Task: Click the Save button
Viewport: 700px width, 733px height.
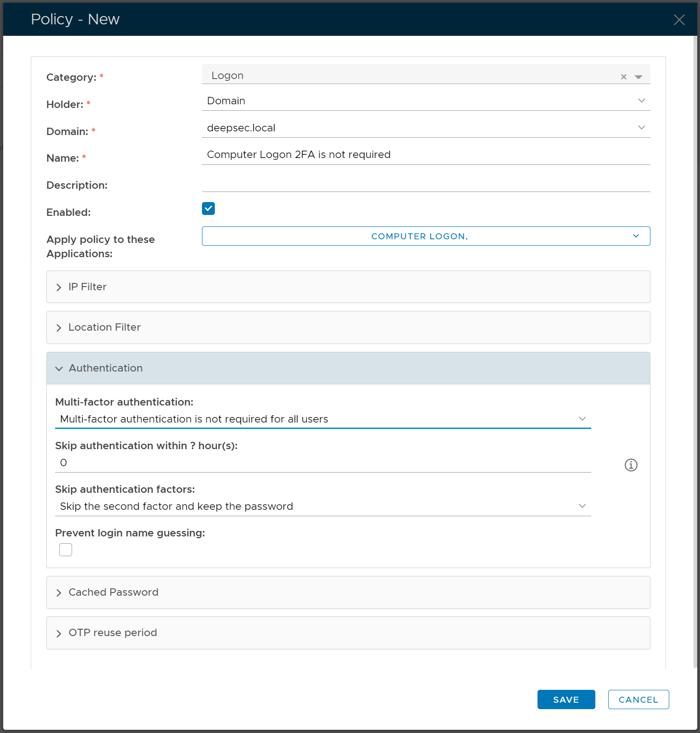Action: [566, 699]
